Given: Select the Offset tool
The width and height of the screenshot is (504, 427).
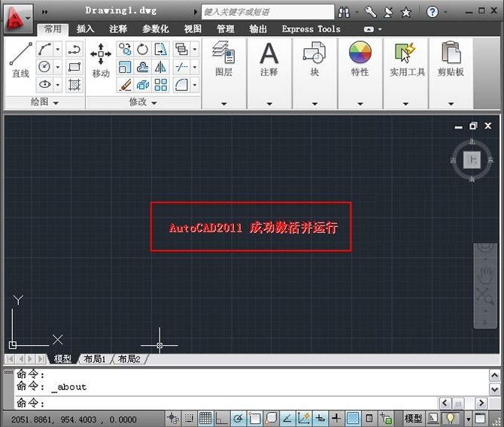Looking at the screenshot, I should pyautogui.click(x=142, y=67).
